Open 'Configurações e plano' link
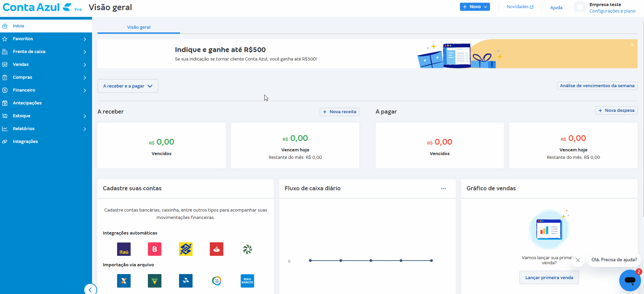644x294 pixels. pos(612,11)
